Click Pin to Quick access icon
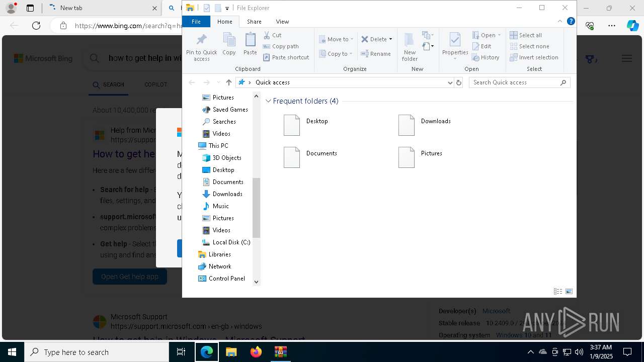Viewport: 644px width, 362px height. click(x=201, y=47)
